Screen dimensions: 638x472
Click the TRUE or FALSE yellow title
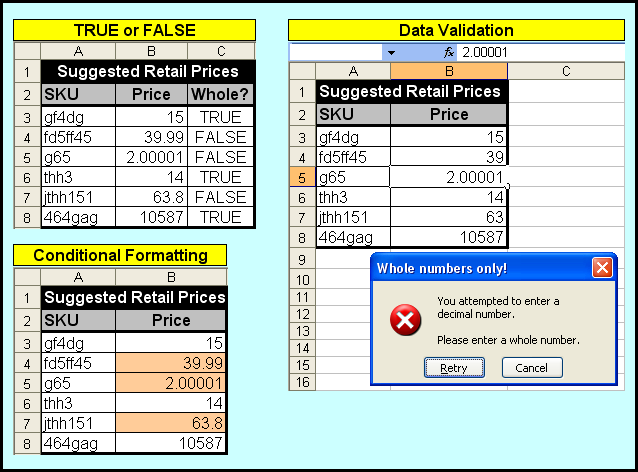pyautogui.click(x=135, y=30)
